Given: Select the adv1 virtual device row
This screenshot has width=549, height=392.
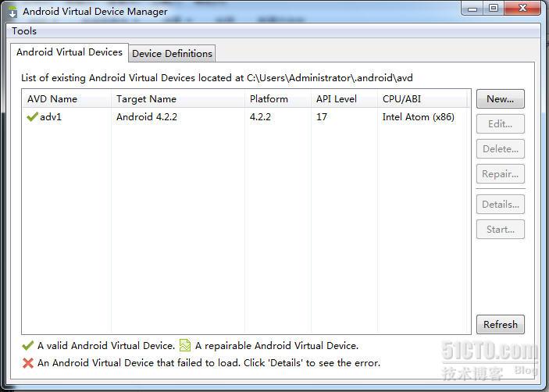Looking at the screenshot, I should (x=245, y=117).
